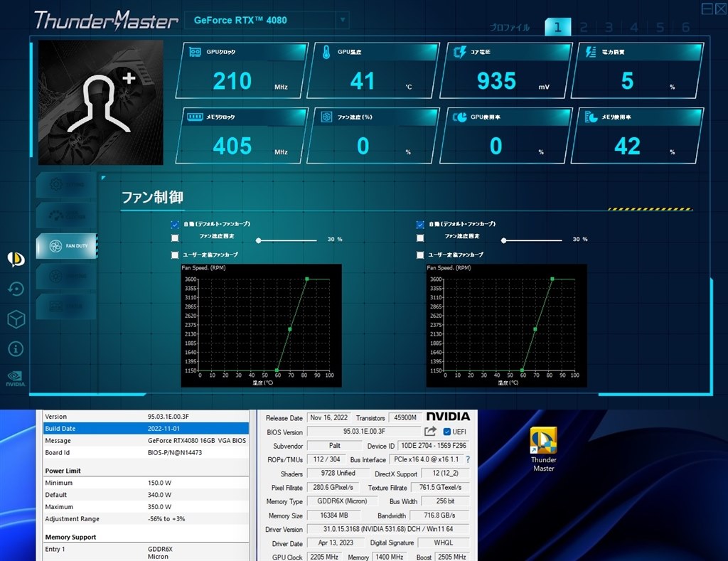
Task: Toggle the right fan's auto default curve checkbox
Action: [x=420, y=225]
